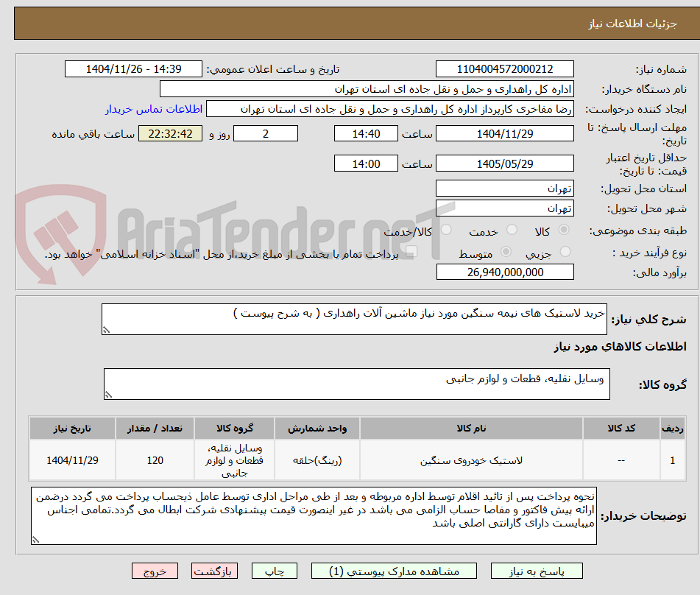700x595 pixels.
Task: Click the row number cell 1
Action: 672,460
